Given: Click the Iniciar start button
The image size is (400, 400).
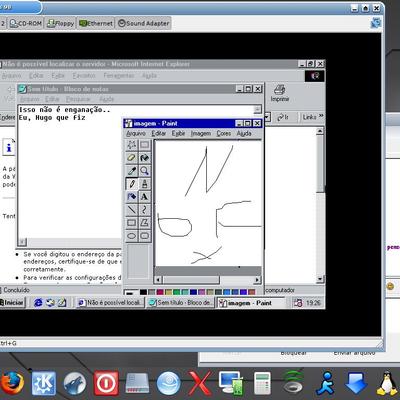Looking at the screenshot, I should pyautogui.click(x=12, y=303).
